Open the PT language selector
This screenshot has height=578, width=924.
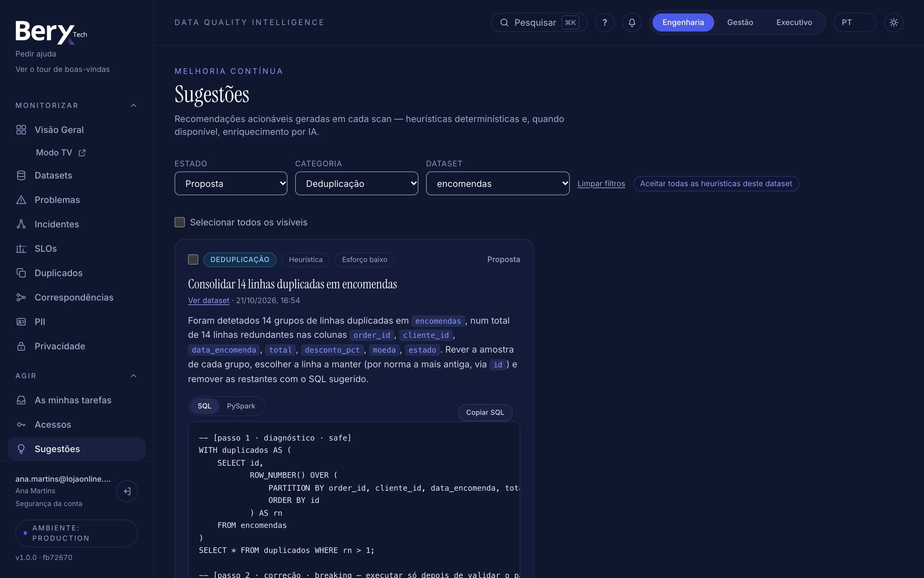[854, 22]
